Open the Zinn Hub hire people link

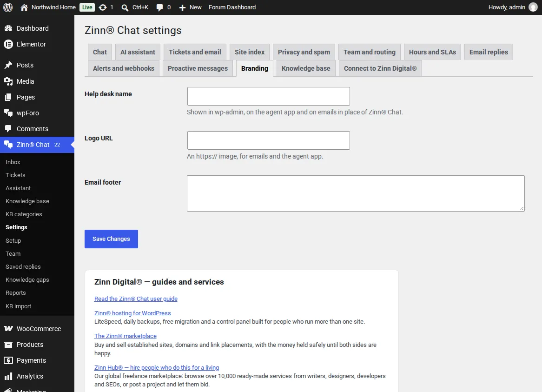click(x=157, y=367)
